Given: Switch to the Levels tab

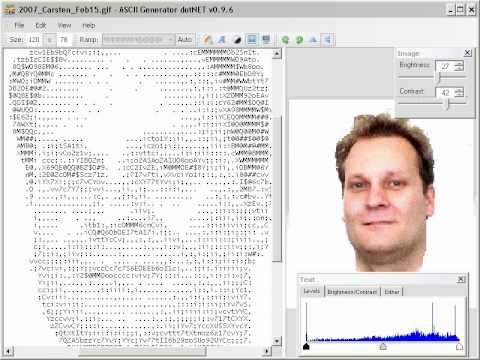Looking at the screenshot, I should (x=312, y=291).
